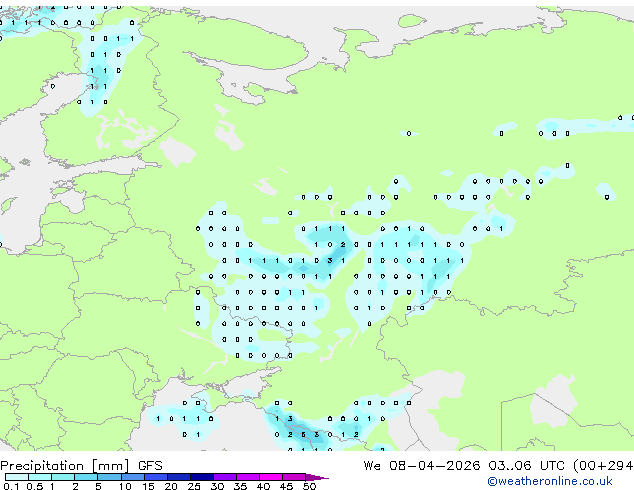Viewport: 634px width, 490px height.
Task: Select the 2–5 mm legend swatch
Action: tap(86, 477)
